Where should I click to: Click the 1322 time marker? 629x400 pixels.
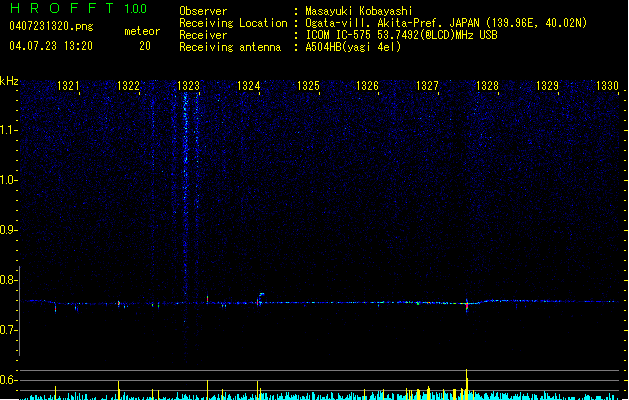click(x=128, y=86)
